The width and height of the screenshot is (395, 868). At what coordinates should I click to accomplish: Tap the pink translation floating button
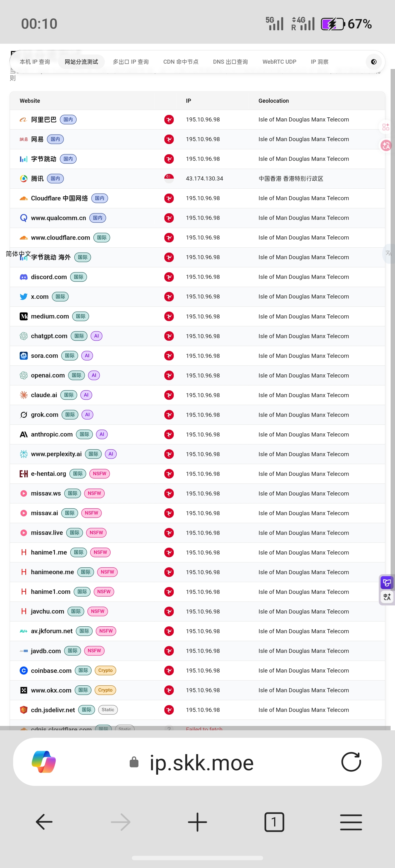(x=386, y=145)
